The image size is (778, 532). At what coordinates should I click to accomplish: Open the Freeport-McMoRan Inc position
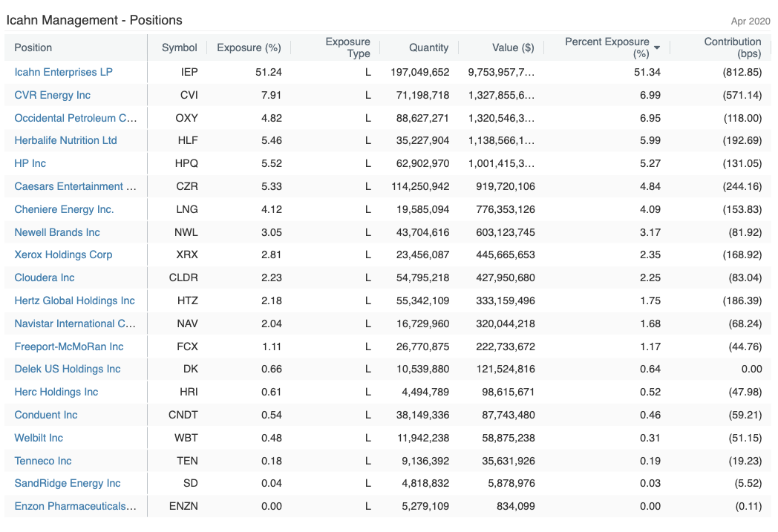[x=69, y=347]
